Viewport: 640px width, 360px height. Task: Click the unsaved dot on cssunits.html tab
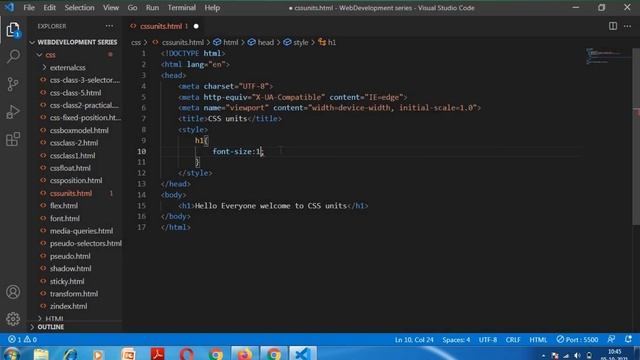coord(196,26)
